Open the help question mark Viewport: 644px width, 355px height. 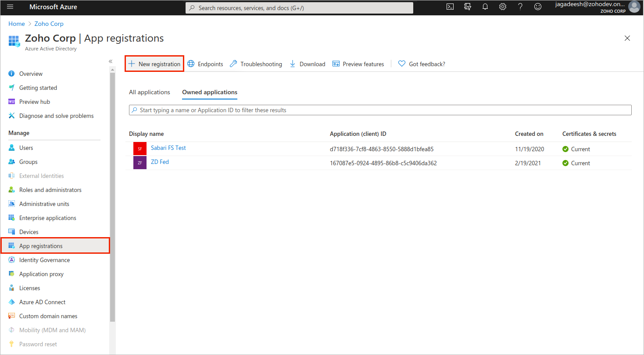click(520, 7)
